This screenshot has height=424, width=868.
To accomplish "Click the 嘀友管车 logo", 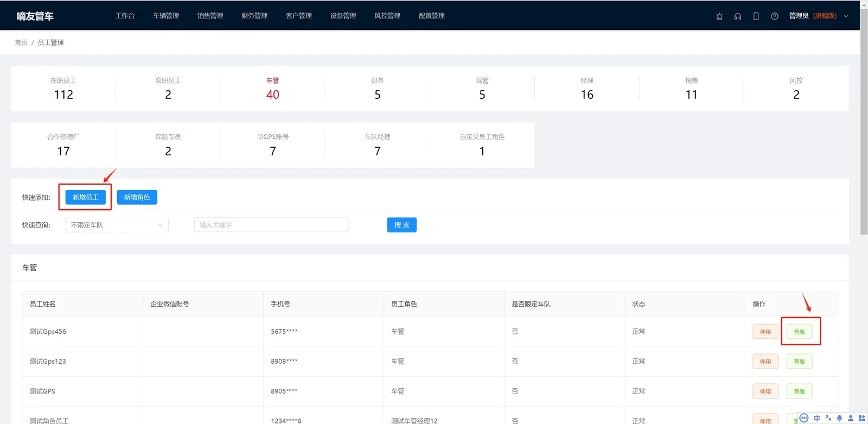I will click(35, 16).
